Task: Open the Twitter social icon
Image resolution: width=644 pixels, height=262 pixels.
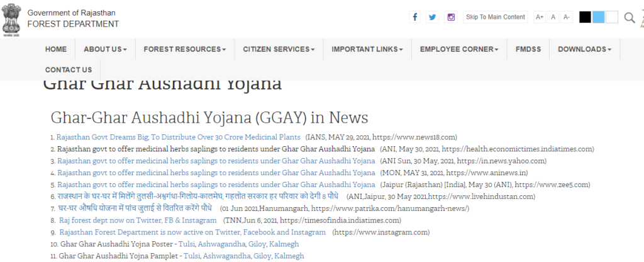Action: 432,17
